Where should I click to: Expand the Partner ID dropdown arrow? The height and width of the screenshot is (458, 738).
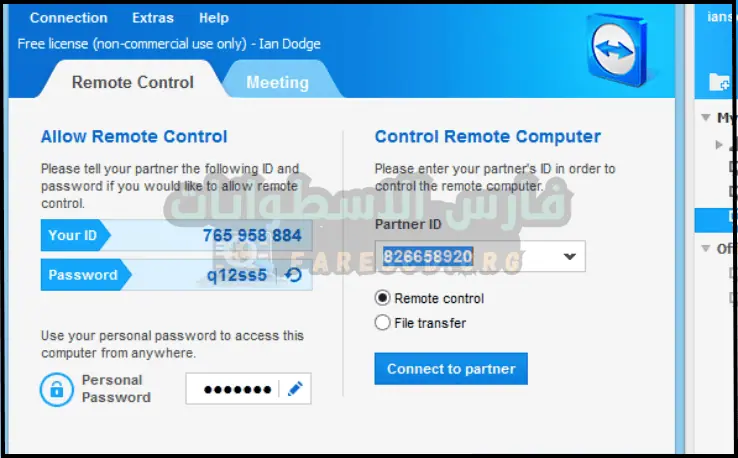point(570,257)
